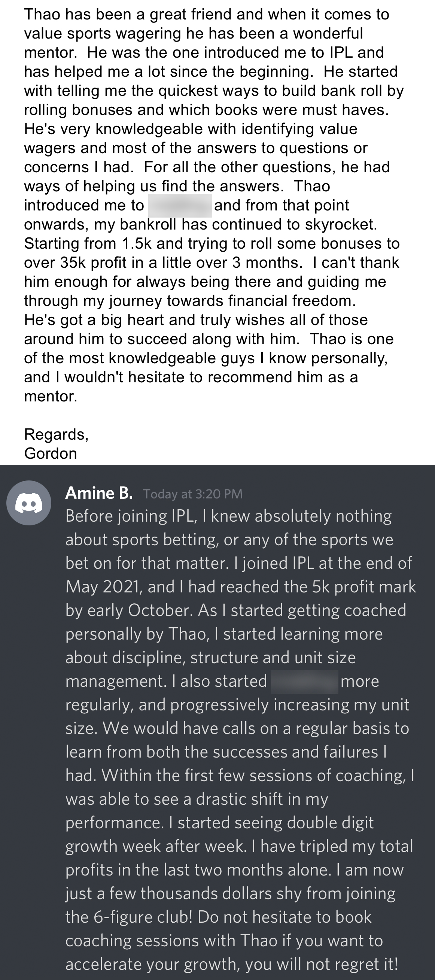The height and width of the screenshot is (980, 435).
Task: Click the blurred word after 'I also started'
Action: tap(304, 682)
